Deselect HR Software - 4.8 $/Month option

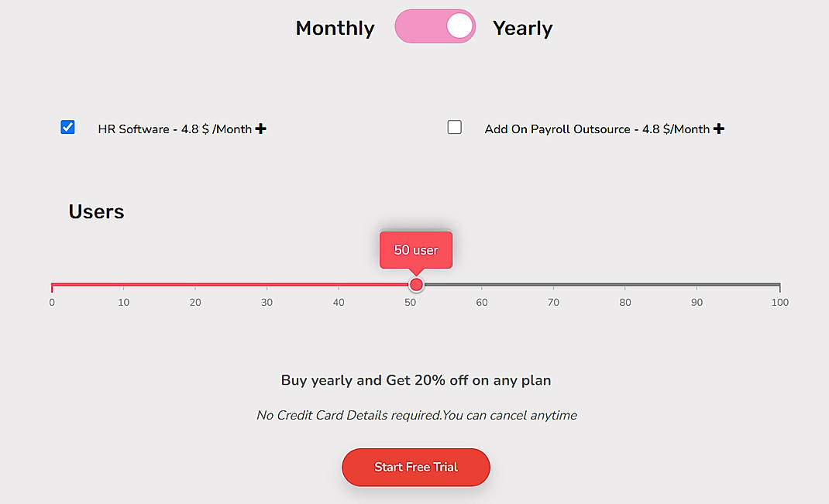coord(67,127)
